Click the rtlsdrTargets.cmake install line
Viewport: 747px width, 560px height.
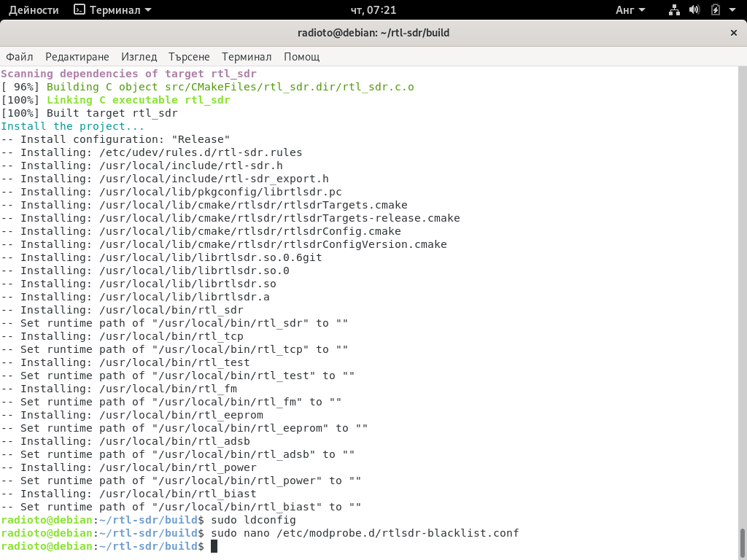[204, 205]
